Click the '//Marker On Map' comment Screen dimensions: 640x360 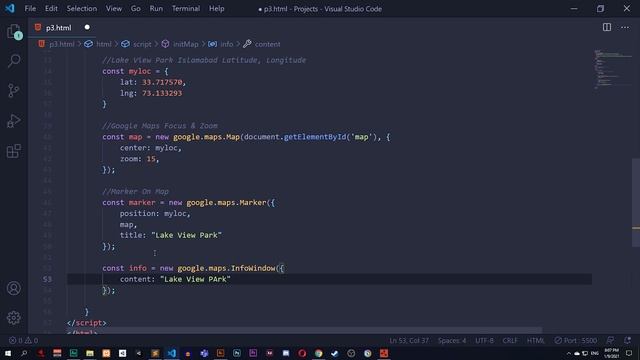pyautogui.click(x=136, y=191)
